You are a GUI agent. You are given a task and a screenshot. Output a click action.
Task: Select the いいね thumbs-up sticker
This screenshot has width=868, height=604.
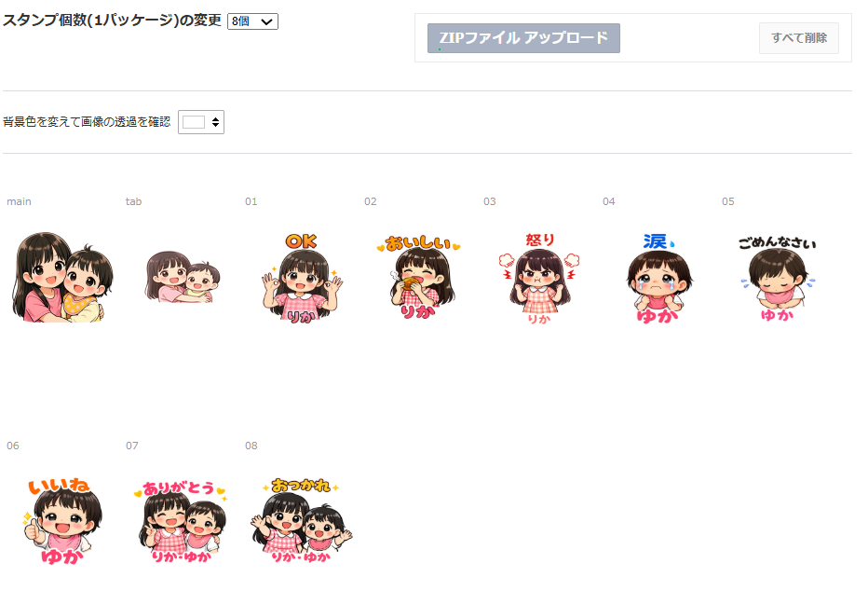click(x=62, y=522)
